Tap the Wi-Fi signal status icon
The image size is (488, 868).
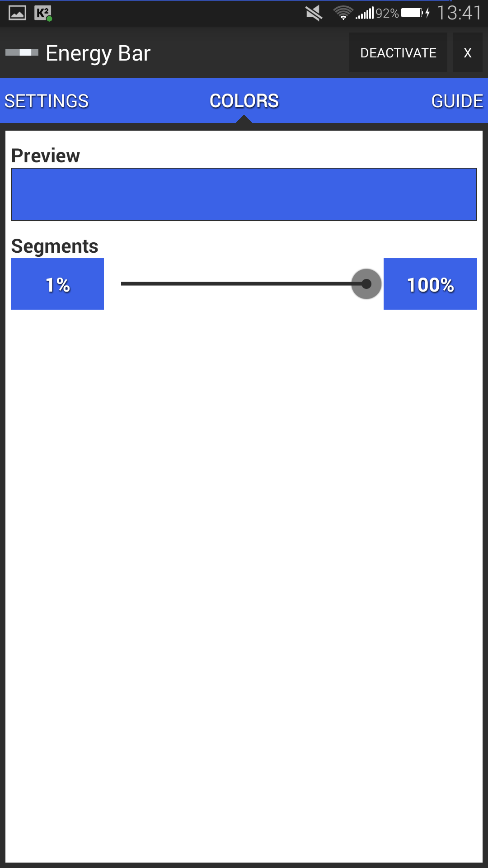343,13
